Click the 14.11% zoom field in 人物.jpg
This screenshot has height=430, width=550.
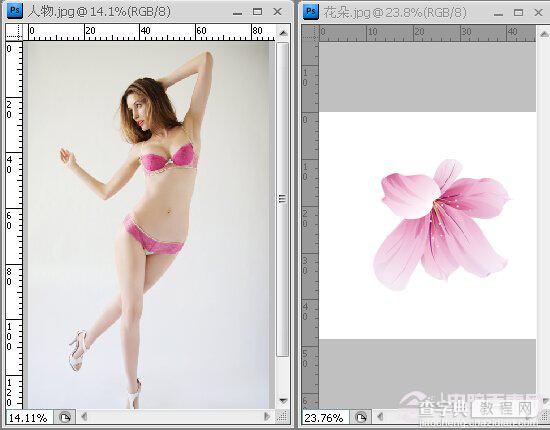(x=29, y=418)
